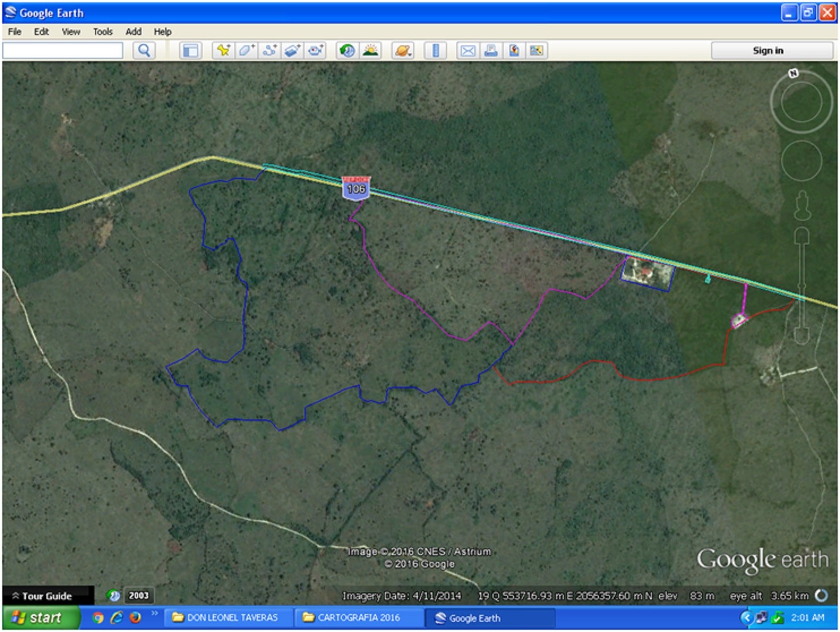This screenshot has width=840, height=632.
Task: Select the Add Polygon tool
Action: click(x=246, y=51)
